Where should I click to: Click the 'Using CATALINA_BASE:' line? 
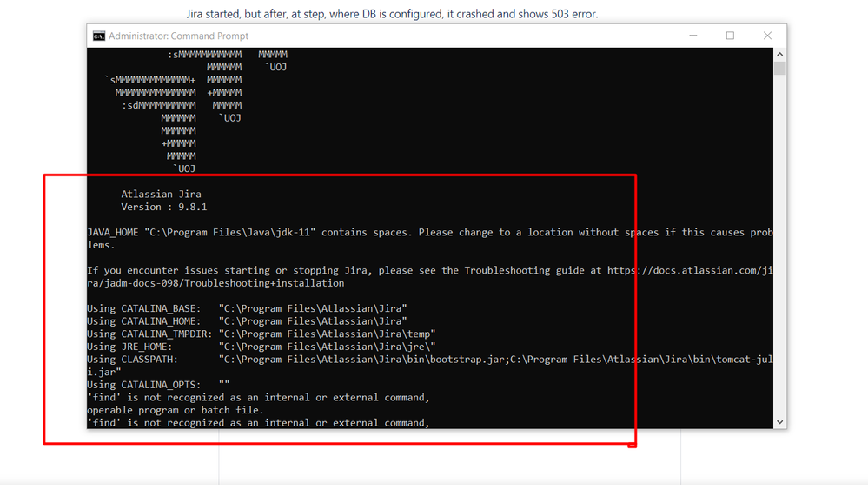coord(247,308)
